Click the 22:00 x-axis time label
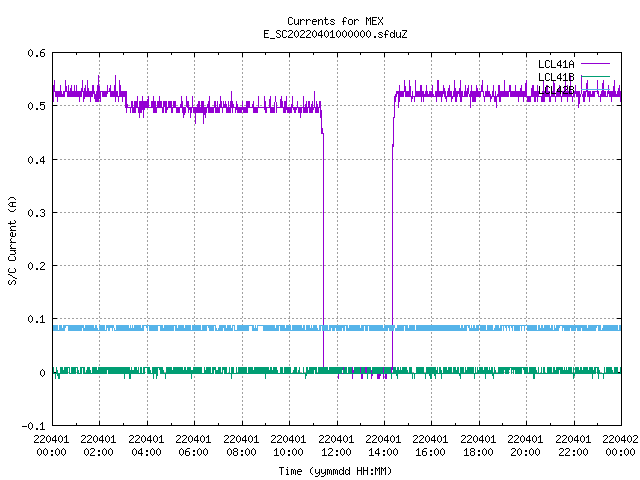Viewport: 640px width, 480px height. [573, 452]
